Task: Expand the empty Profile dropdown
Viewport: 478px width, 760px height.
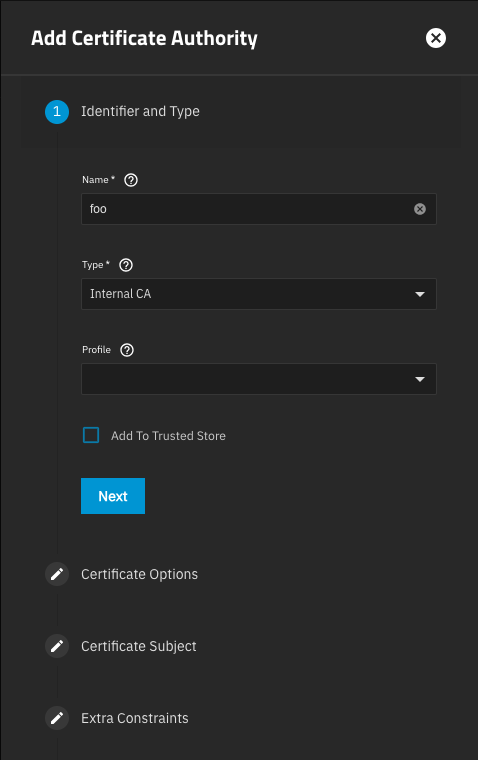Action: pyautogui.click(x=259, y=379)
